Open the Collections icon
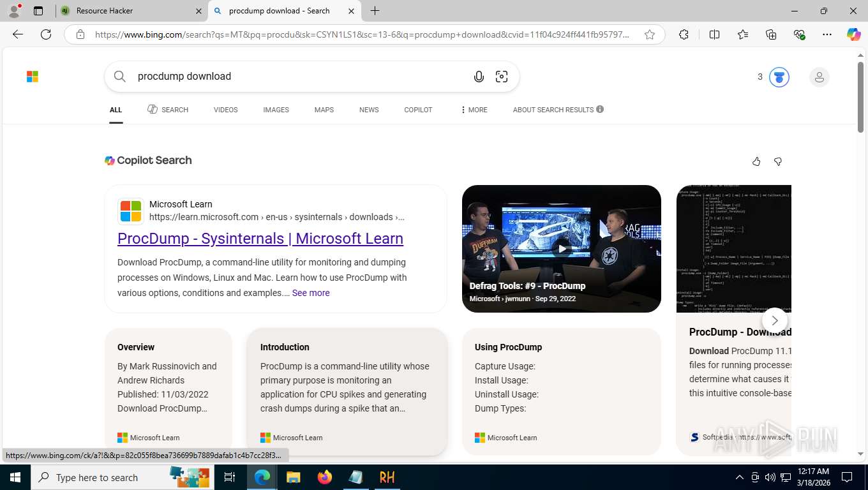This screenshot has width=868, height=490. pyautogui.click(x=771, y=34)
